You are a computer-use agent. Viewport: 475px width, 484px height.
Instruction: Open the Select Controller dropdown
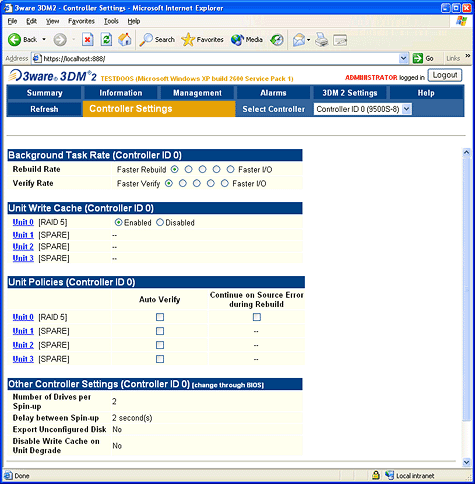click(363, 109)
